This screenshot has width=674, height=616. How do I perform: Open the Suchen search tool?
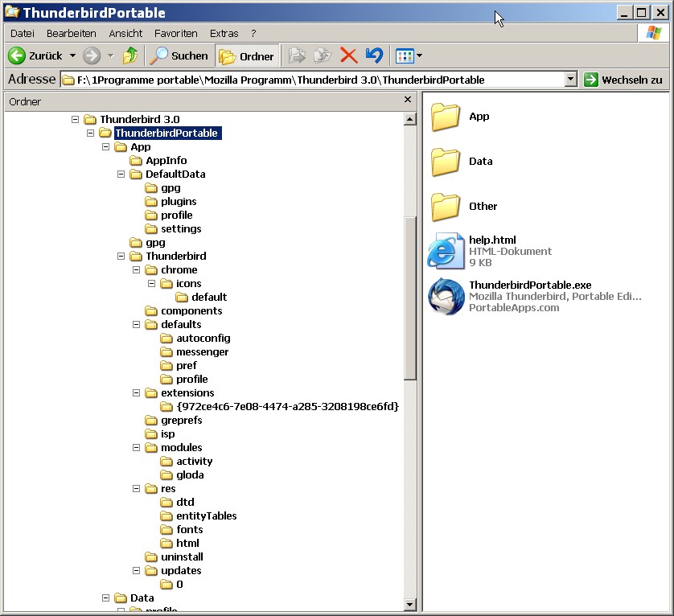click(180, 55)
